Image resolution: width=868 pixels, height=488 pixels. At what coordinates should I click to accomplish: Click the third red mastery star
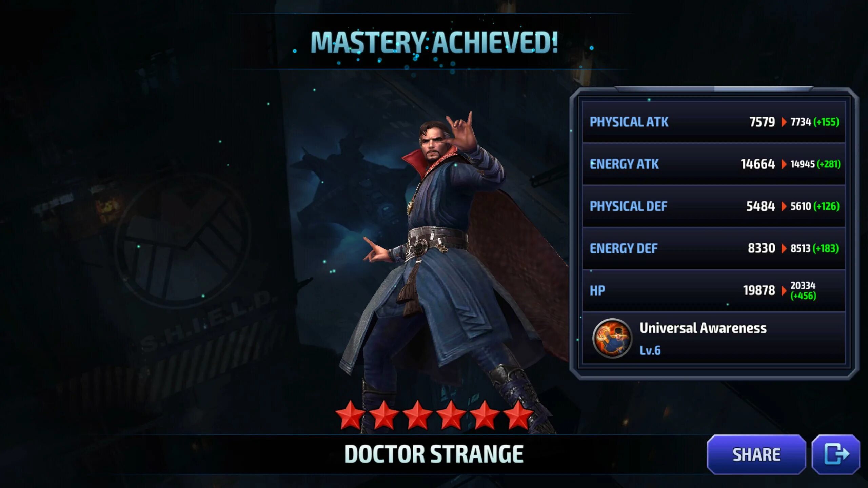tap(417, 415)
